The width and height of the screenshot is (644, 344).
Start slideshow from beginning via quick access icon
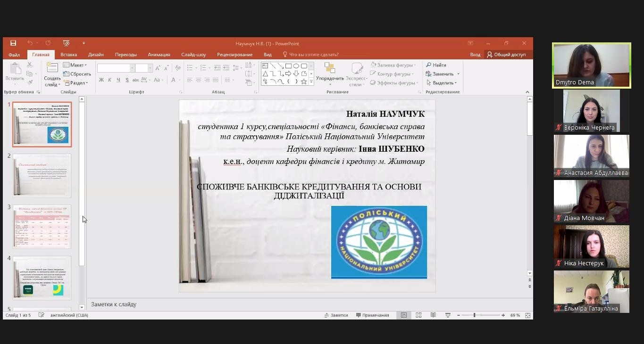click(x=66, y=43)
